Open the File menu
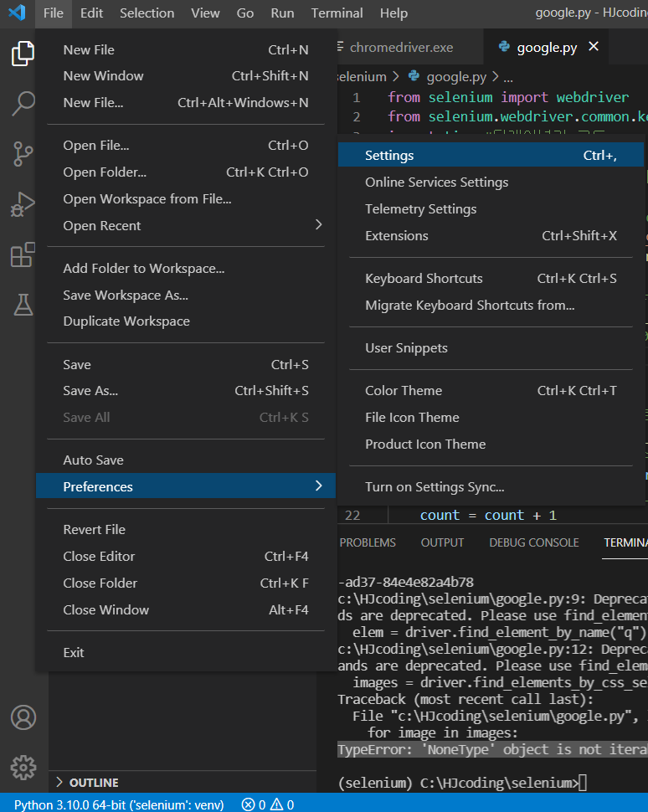The image size is (648, 812). (54, 13)
